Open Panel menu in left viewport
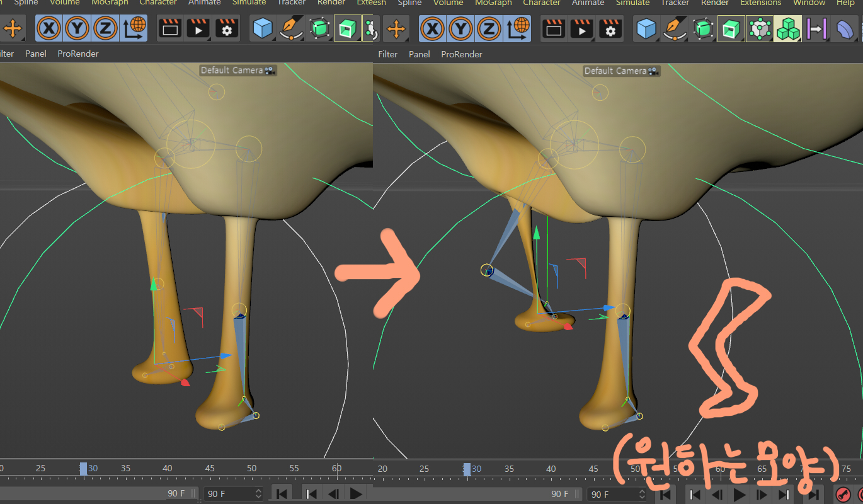This screenshot has width=863, height=504. point(36,54)
